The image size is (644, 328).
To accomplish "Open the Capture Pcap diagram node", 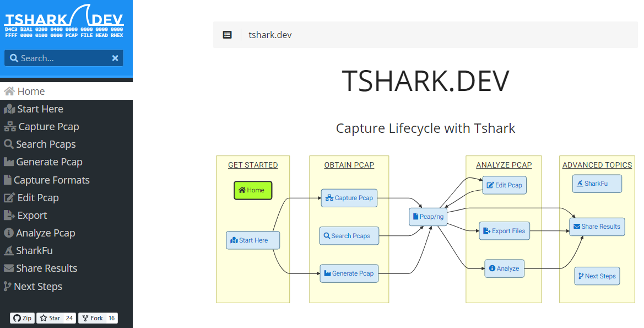I will 349,198.
